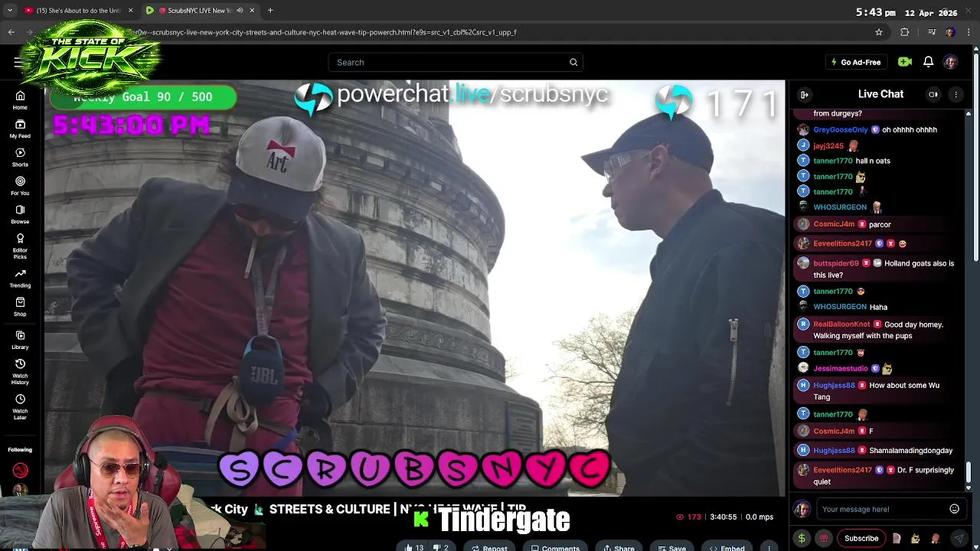
Task: Click the search magnifier icon
Action: coord(573,62)
